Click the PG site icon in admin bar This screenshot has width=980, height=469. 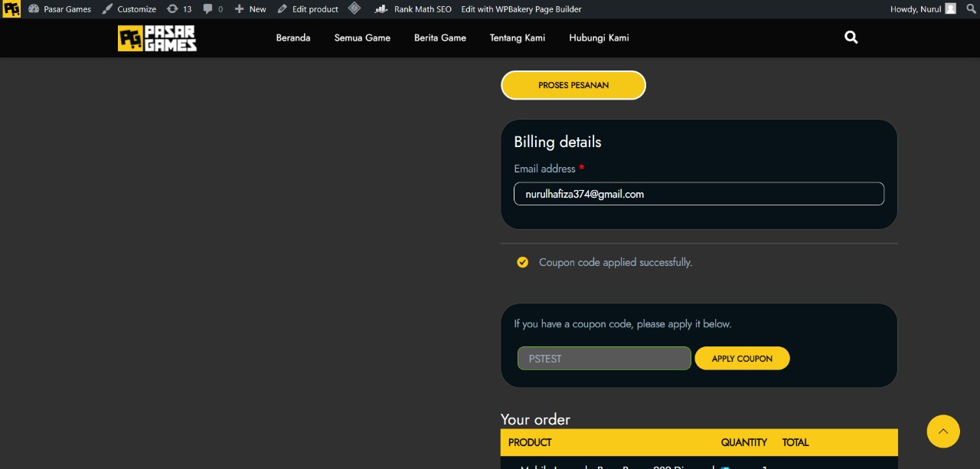tap(11, 9)
